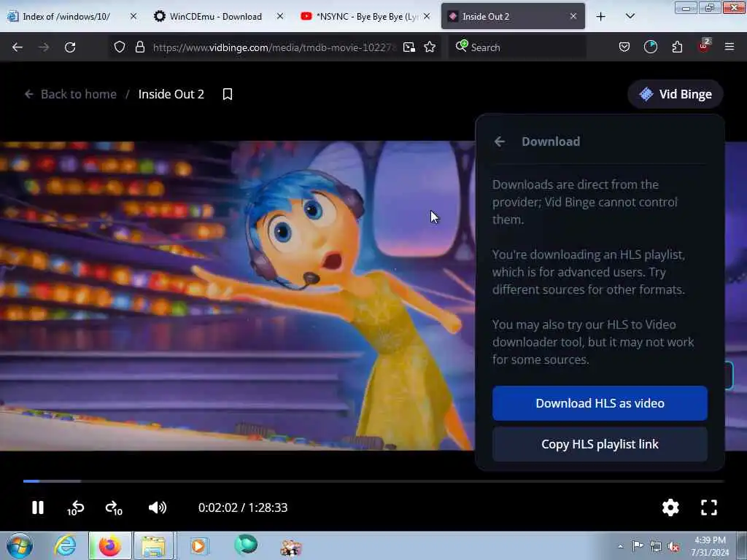The width and height of the screenshot is (747, 560).
Task: Launch Internet Explorer from taskbar
Action: tap(65, 546)
